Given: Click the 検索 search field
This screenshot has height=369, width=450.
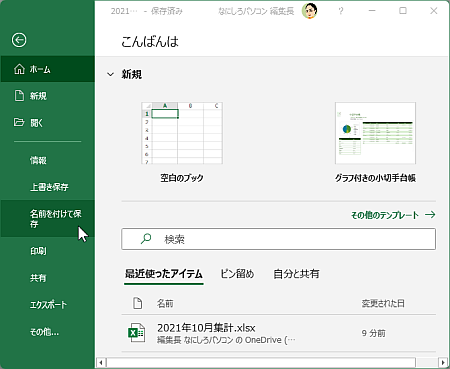Looking at the screenshot, I should (279, 239).
